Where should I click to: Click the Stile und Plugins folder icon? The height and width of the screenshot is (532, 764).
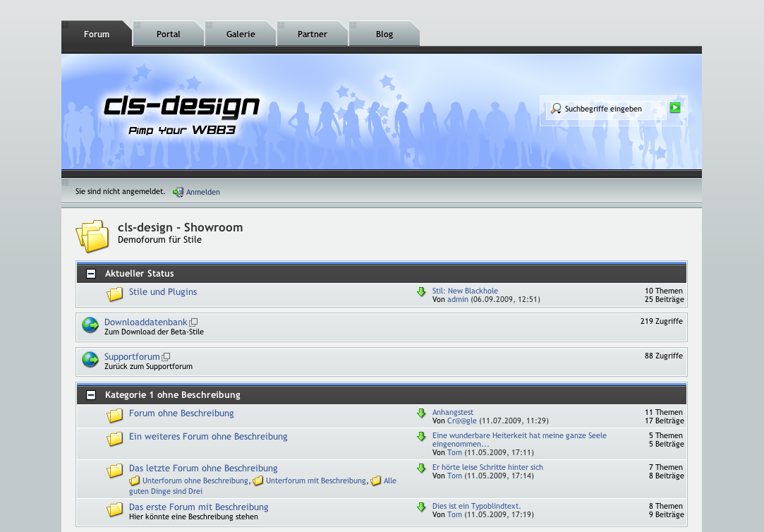115,294
